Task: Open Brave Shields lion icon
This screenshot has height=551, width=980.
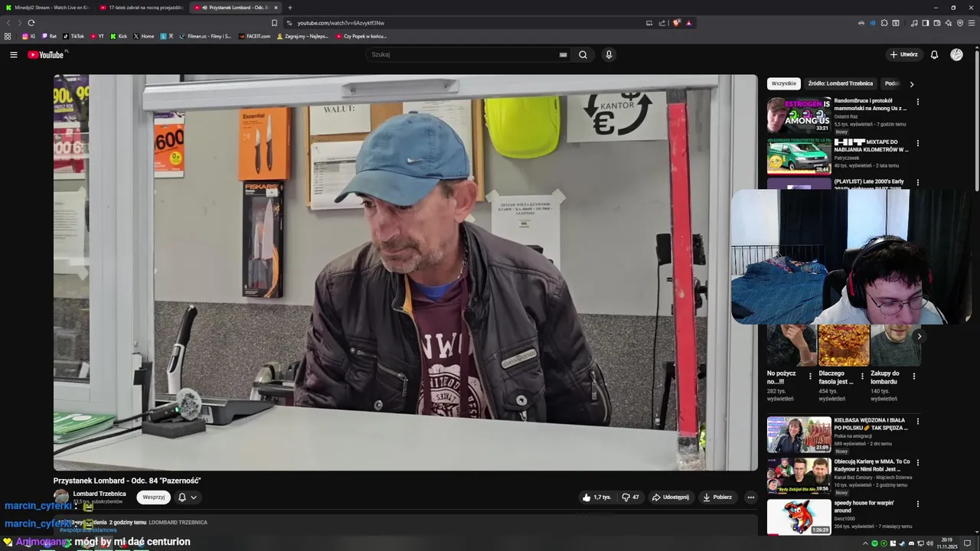Action: [x=677, y=23]
